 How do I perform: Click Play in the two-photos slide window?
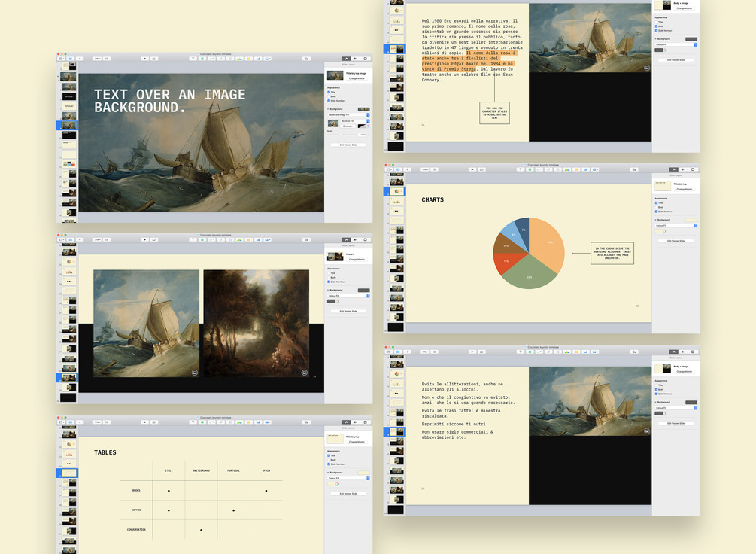pos(144,239)
